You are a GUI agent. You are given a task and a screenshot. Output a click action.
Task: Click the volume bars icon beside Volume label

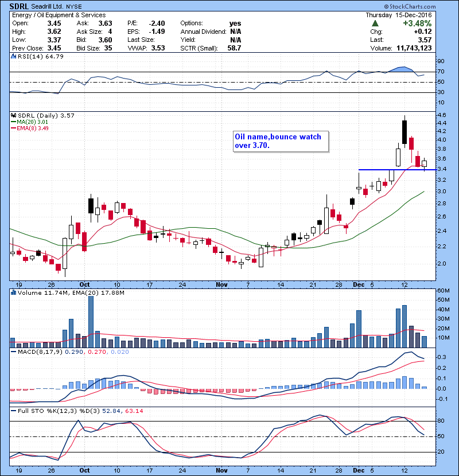click(14, 293)
